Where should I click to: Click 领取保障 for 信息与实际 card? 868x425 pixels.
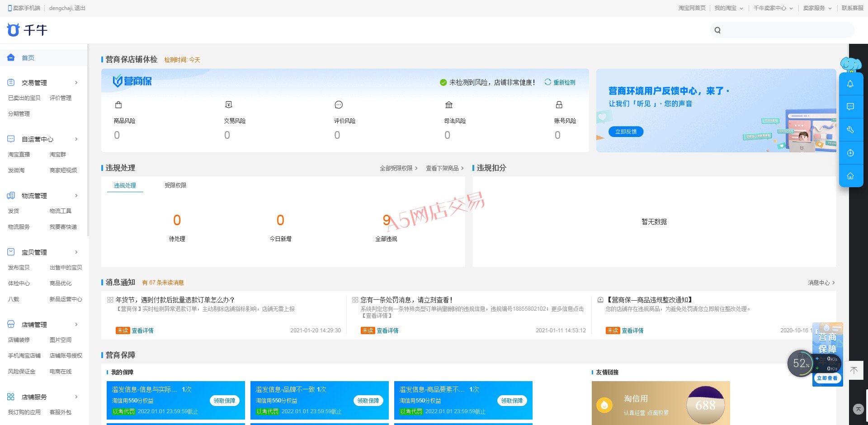[x=224, y=401]
